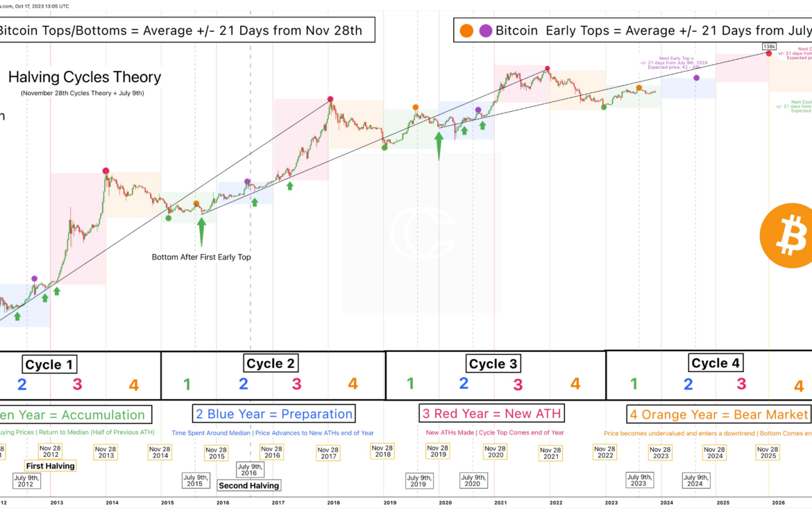Click the purple dot on 2016 price line
812x522 pixels.
247,182
